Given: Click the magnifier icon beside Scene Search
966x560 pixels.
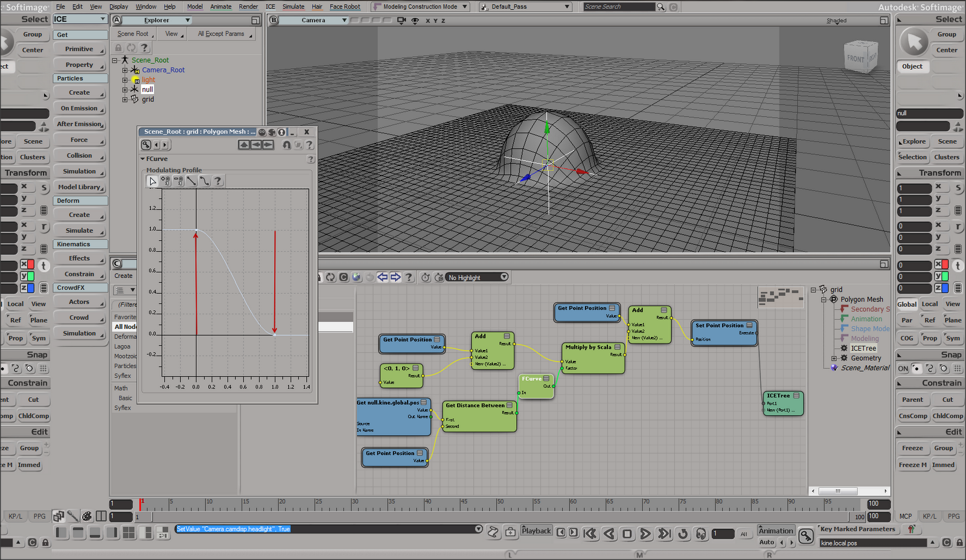Looking at the screenshot, I should pos(661,7).
